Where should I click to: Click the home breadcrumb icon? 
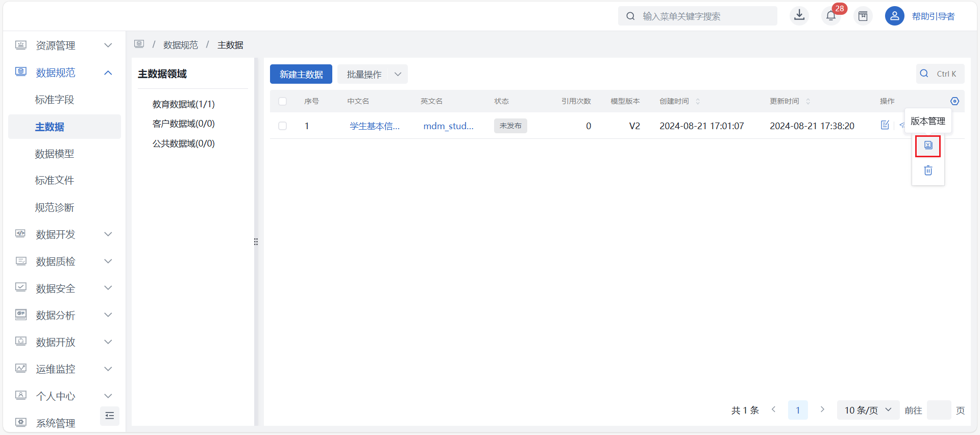[x=139, y=44]
